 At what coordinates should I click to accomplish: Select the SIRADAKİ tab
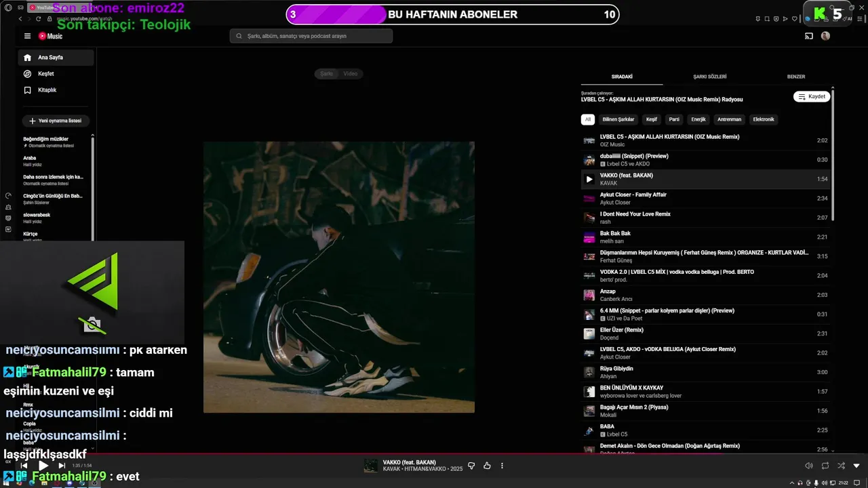(622, 77)
